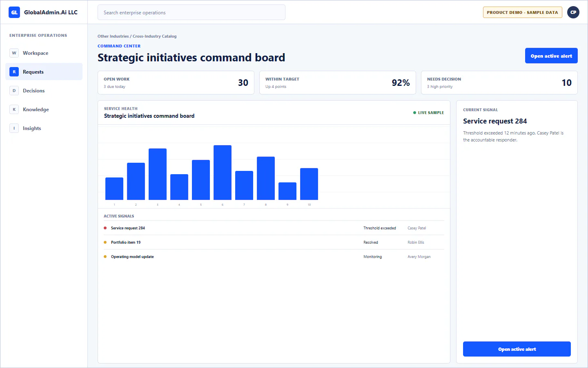Click the R icon beside Requests
The height and width of the screenshot is (368, 588).
point(14,72)
